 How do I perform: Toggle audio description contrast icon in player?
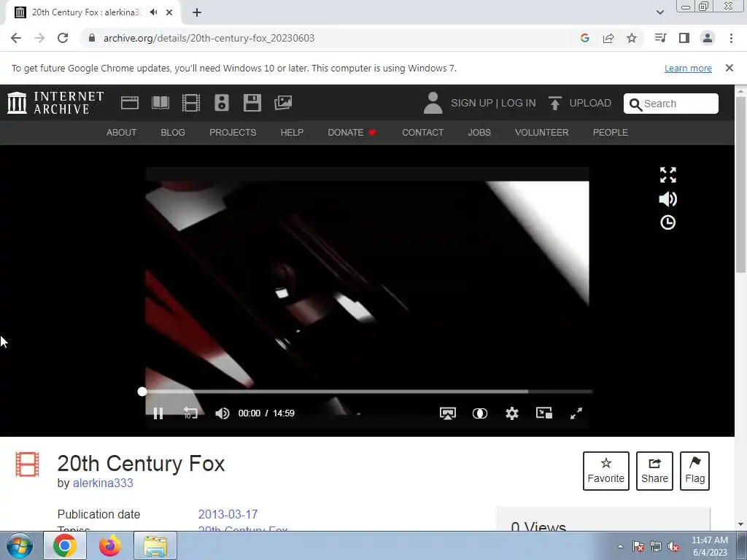tap(480, 413)
